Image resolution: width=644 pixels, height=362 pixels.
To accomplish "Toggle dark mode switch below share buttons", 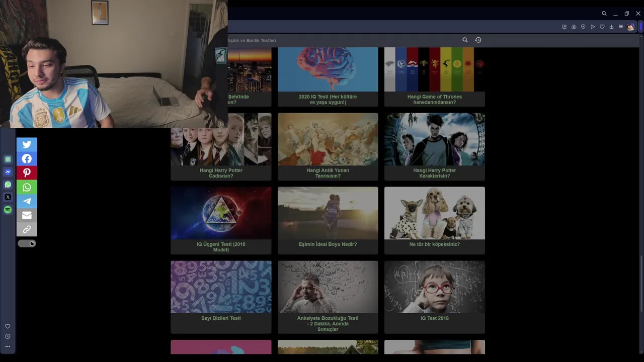I will pos(27,243).
